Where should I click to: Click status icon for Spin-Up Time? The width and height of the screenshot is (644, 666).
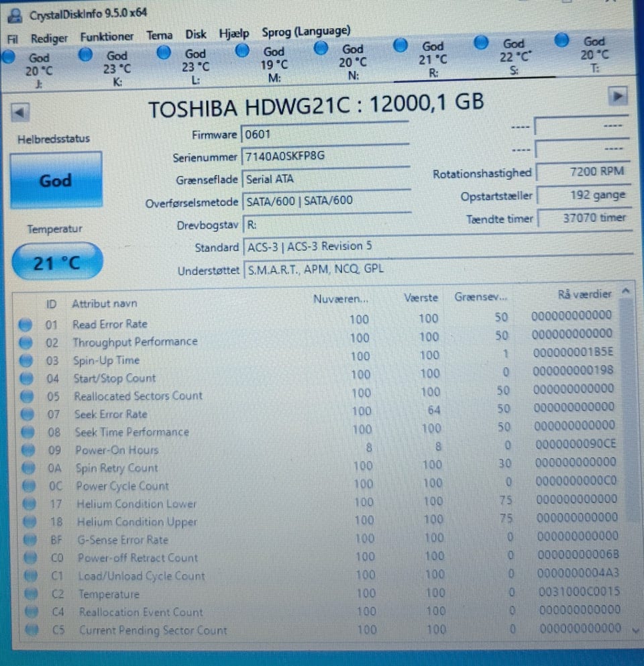pos(26,361)
